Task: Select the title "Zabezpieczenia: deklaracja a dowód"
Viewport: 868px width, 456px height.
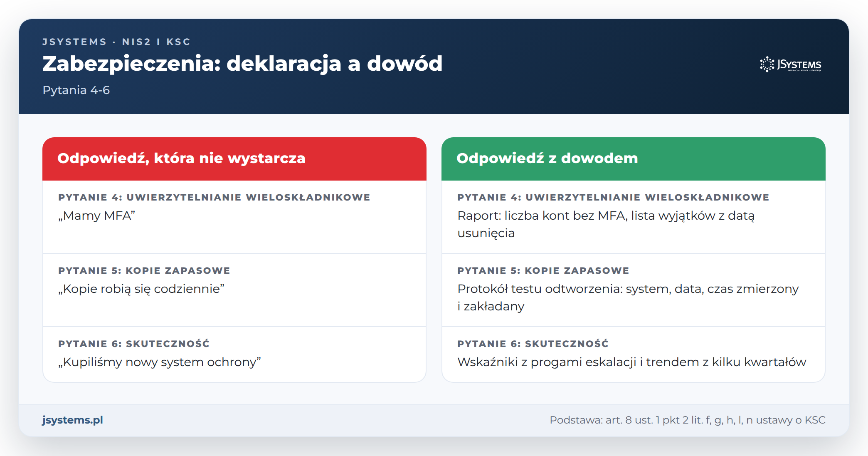Action: point(242,64)
